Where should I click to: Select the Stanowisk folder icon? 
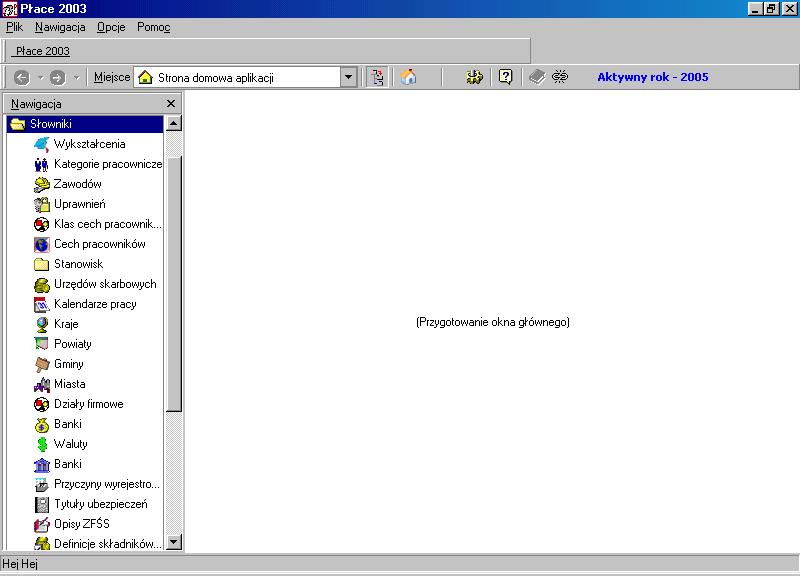(42, 264)
